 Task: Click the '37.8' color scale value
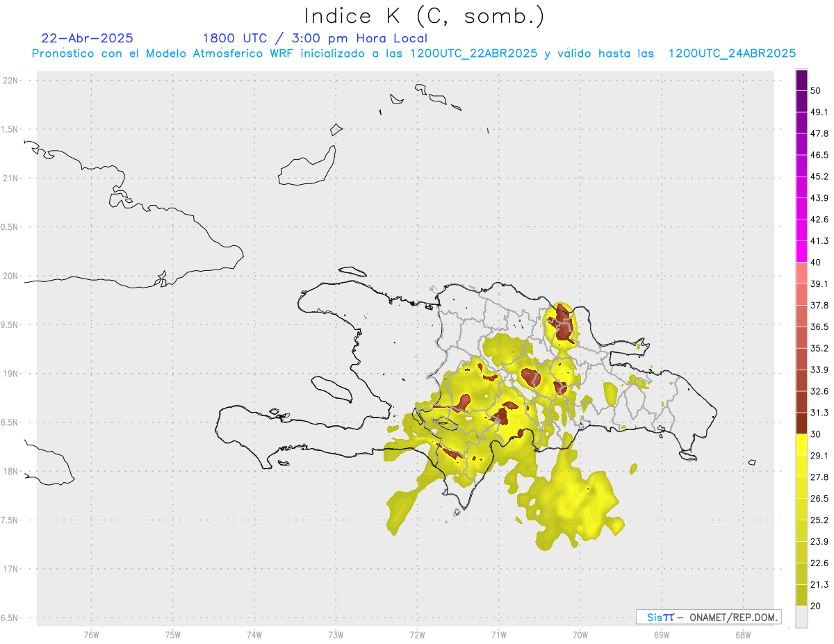coord(819,305)
